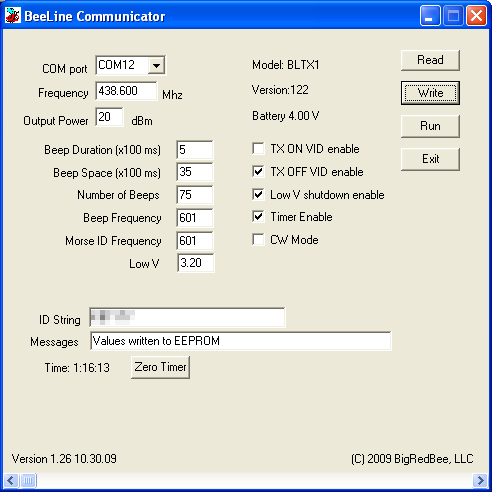Screen dimensions: 492x492
Task: Minimize the BeeLine Communicator window
Action: click(x=430, y=15)
